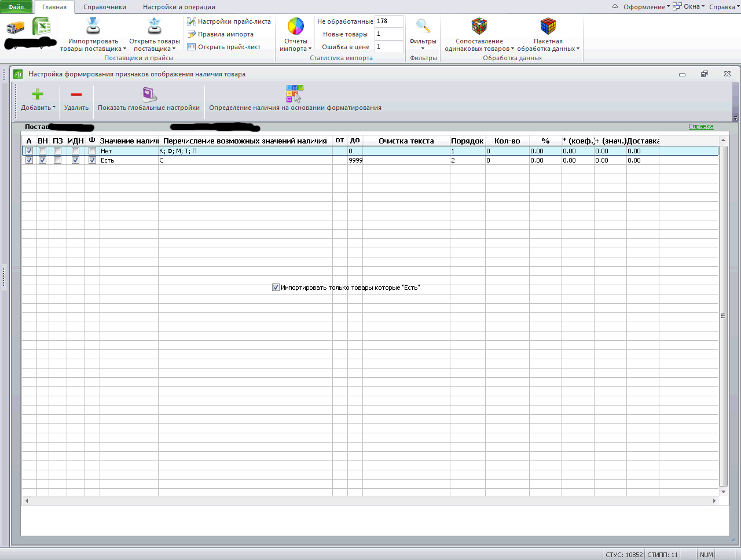Toggle column ПЗ checkbox in the Нет row
This screenshot has height=560, width=741.
tap(57, 151)
